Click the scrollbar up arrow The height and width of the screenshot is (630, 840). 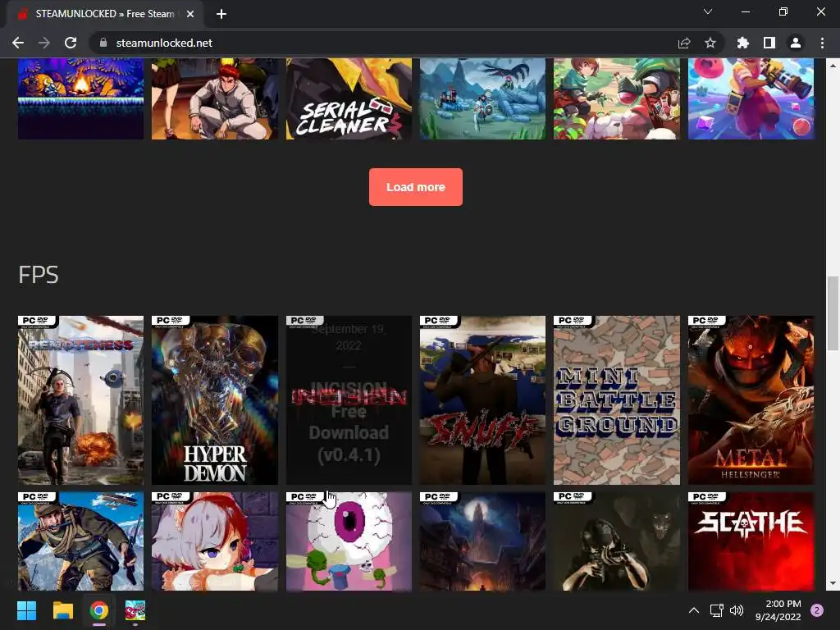pos(833,66)
